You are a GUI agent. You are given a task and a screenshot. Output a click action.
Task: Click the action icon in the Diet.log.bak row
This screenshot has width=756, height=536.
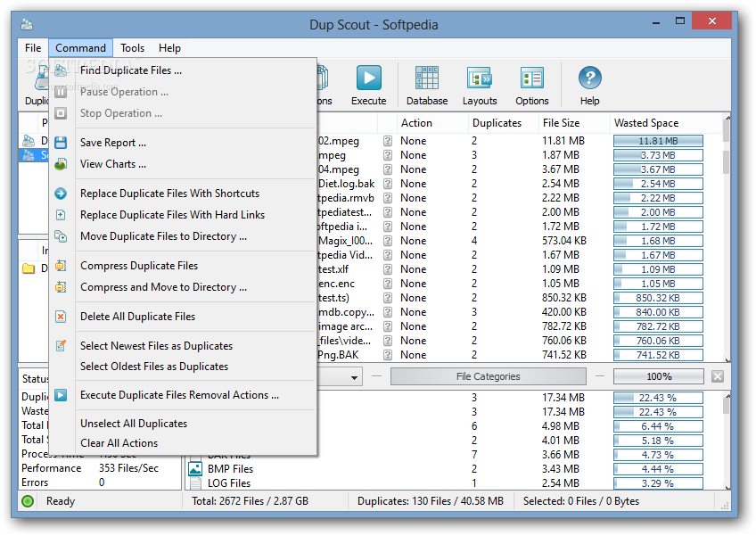(388, 184)
